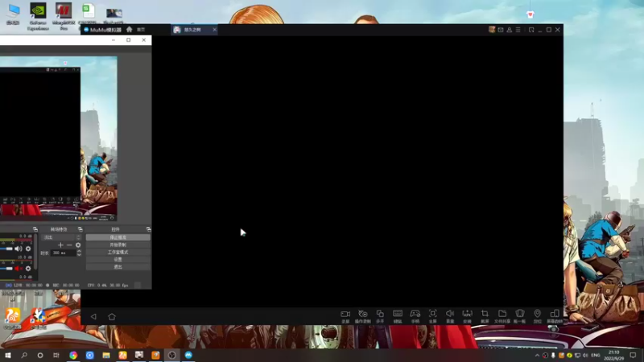This screenshot has height=362, width=644.
Task: Open the Windows Start menu
Action: (8, 355)
